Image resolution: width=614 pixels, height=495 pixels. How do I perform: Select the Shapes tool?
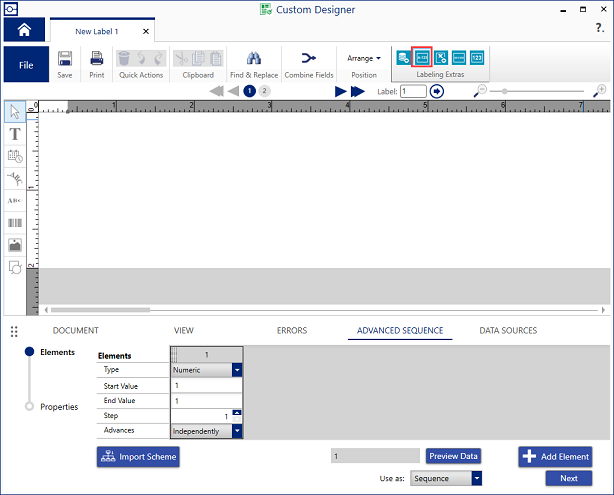coord(15,268)
